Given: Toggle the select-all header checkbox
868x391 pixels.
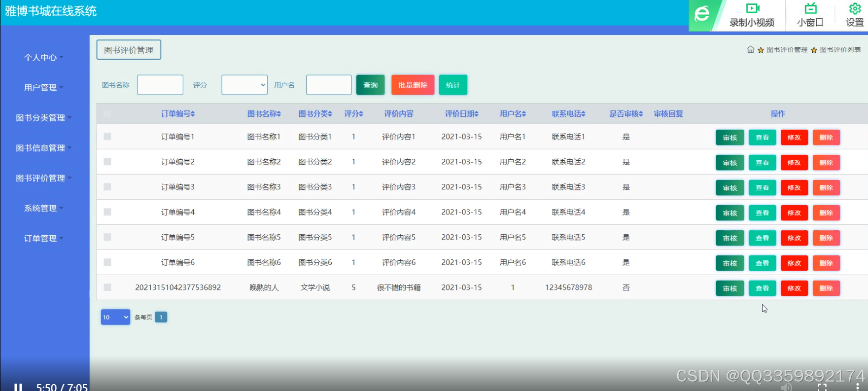Looking at the screenshot, I should coord(107,114).
